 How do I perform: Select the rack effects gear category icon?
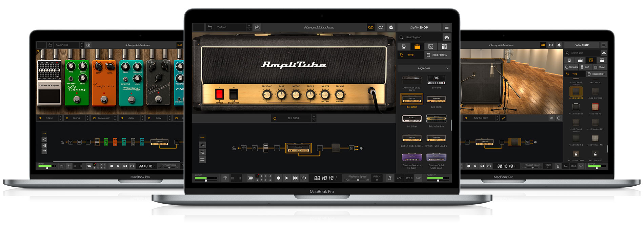[444, 46]
